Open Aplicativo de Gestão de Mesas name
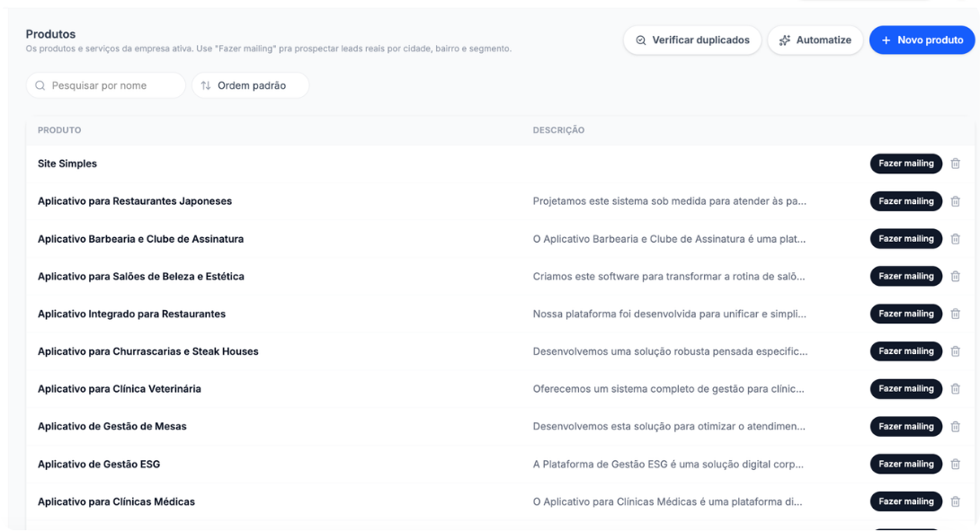 111,427
